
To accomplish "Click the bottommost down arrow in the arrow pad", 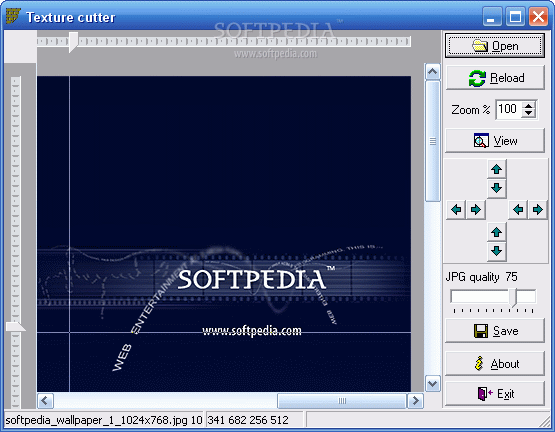I will point(496,251).
